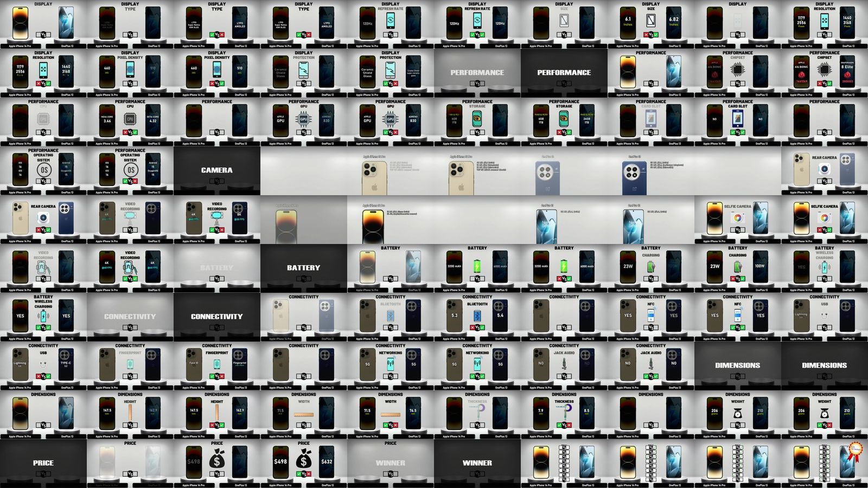Click the chipset icon between A16 Bionic and 8 Elite
868x488 pixels.
(824, 69)
